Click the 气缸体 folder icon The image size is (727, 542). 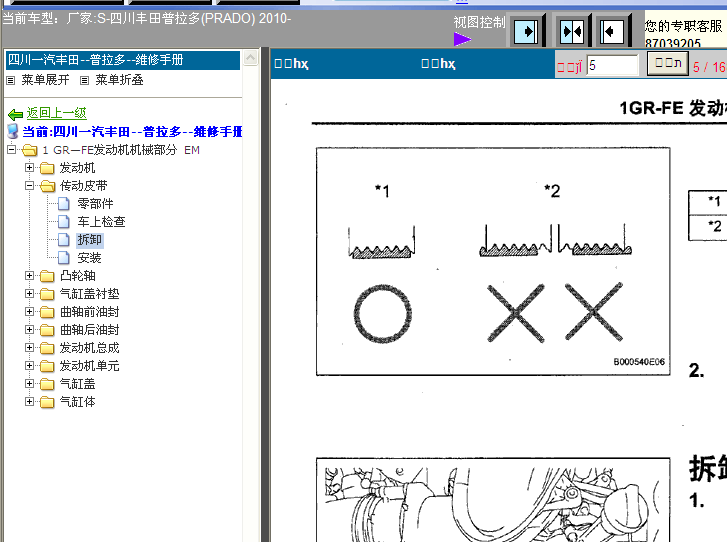tap(47, 402)
